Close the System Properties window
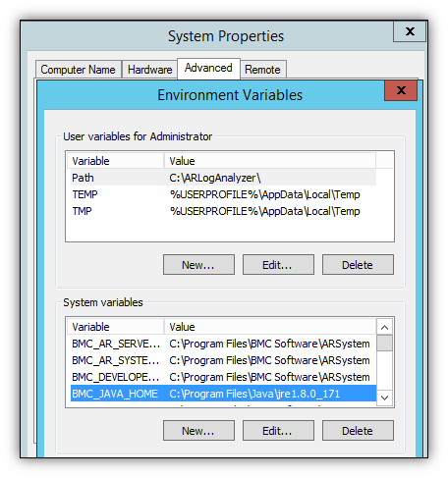 [x=410, y=31]
